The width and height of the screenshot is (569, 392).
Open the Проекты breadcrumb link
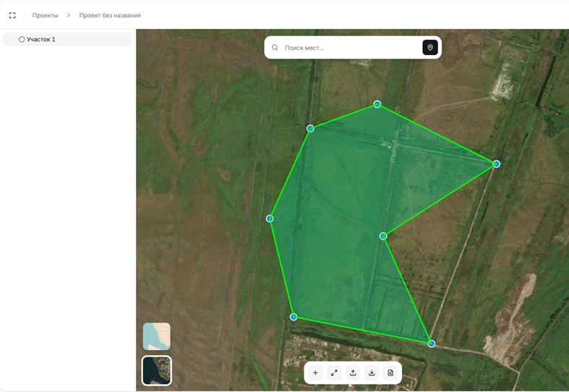point(45,15)
